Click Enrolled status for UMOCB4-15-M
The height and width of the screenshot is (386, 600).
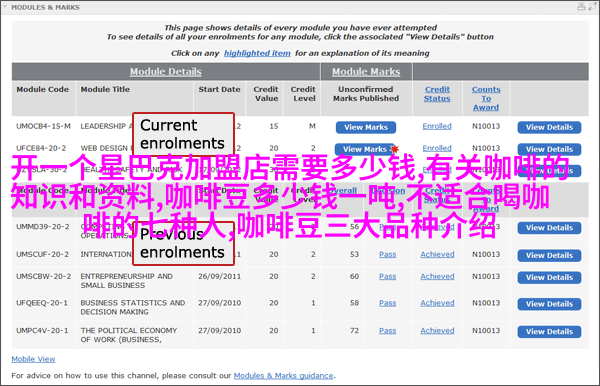tap(437, 126)
